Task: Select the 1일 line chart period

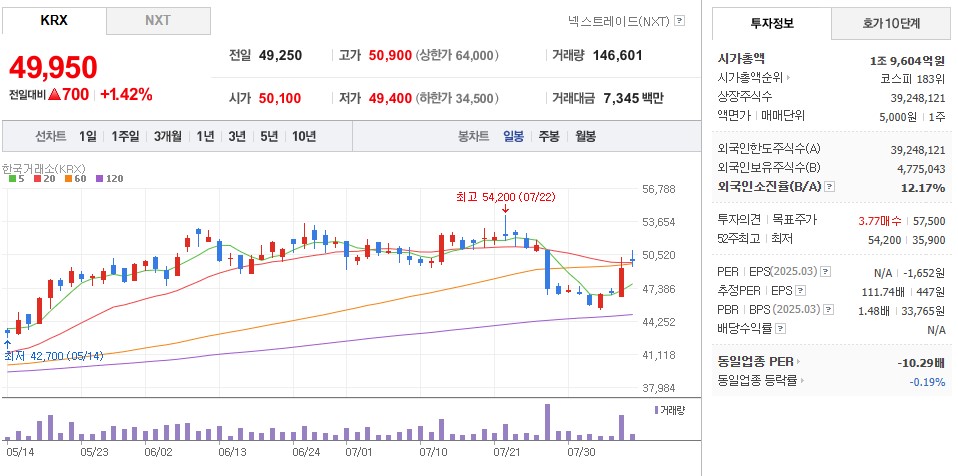Action: 87,136
